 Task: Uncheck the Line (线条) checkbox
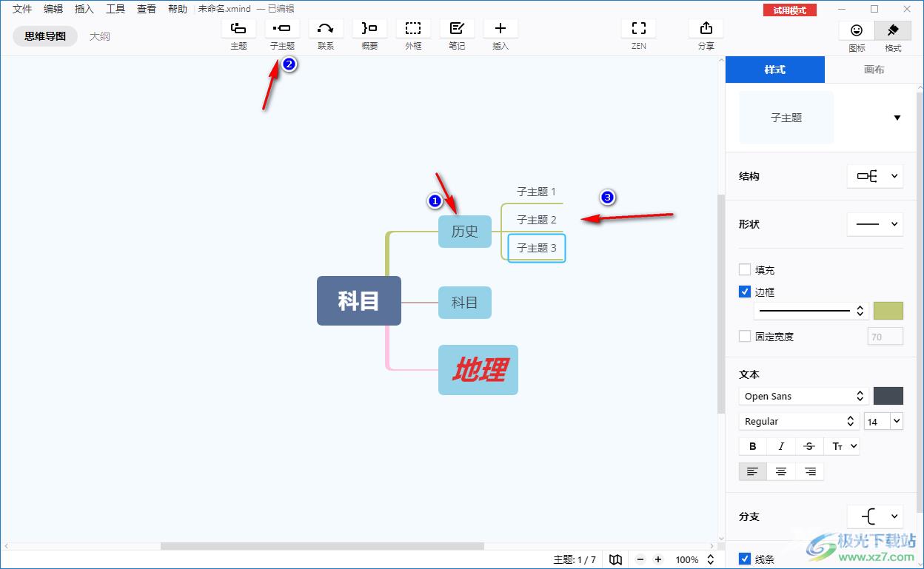click(x=745, y=559)
